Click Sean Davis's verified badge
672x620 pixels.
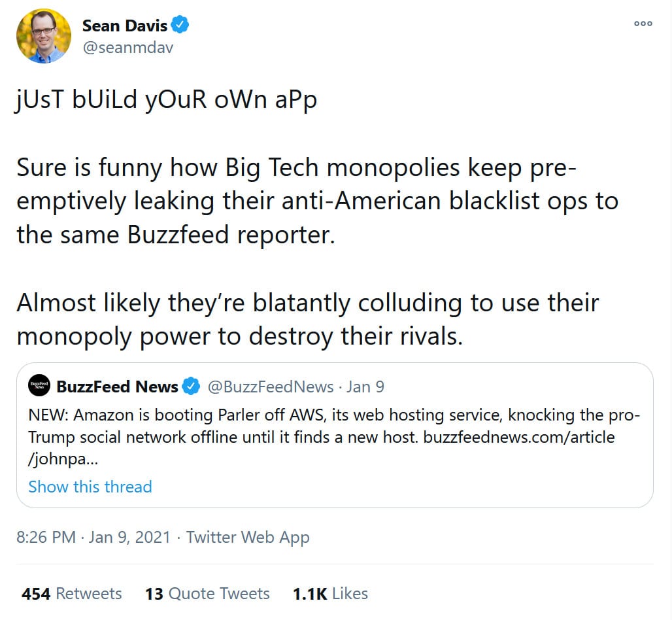click(180, 26)
